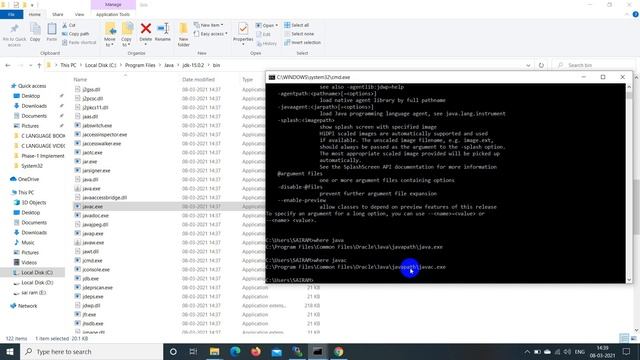Click taskbar search box
This screenshot has height=360, width=640.
91,351
